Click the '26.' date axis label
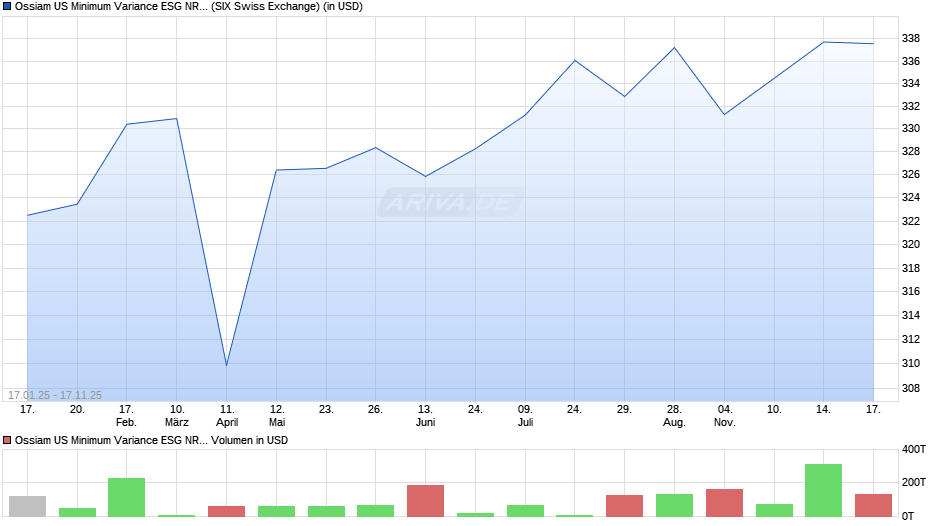This screenshot has height=526, width=940. (375, 410)
